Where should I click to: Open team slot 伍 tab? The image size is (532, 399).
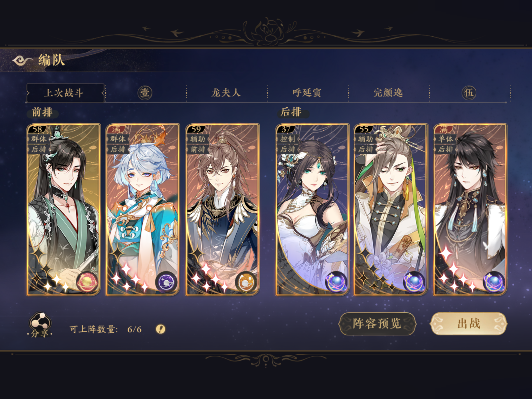[x=469, y=93]
